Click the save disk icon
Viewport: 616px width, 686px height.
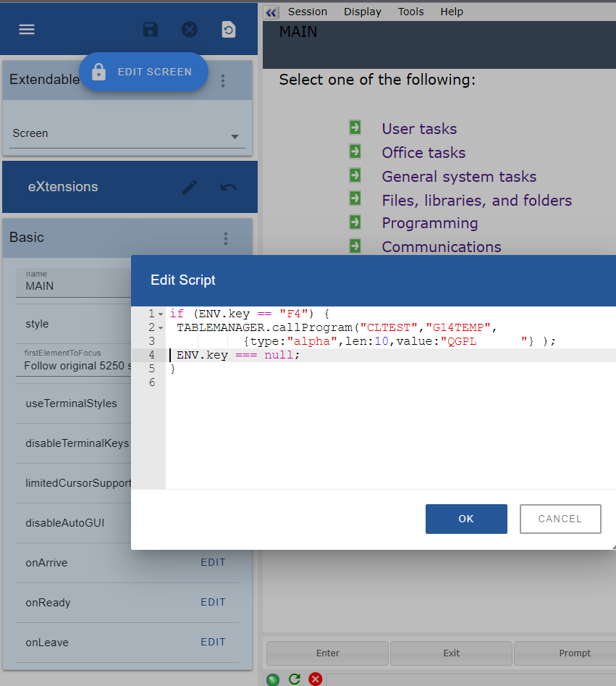click(150, 30)
